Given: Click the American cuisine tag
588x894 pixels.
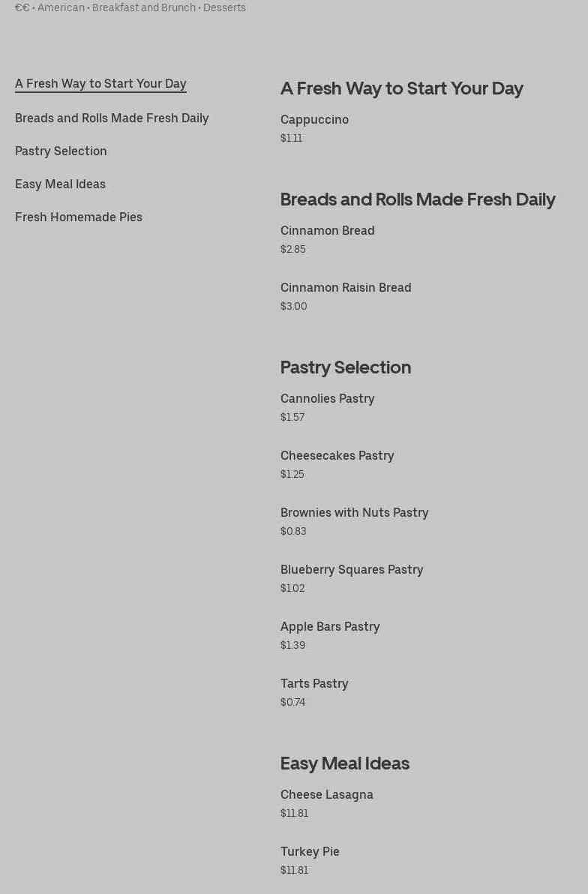Looking at the screenshot, I should point(61,7).
